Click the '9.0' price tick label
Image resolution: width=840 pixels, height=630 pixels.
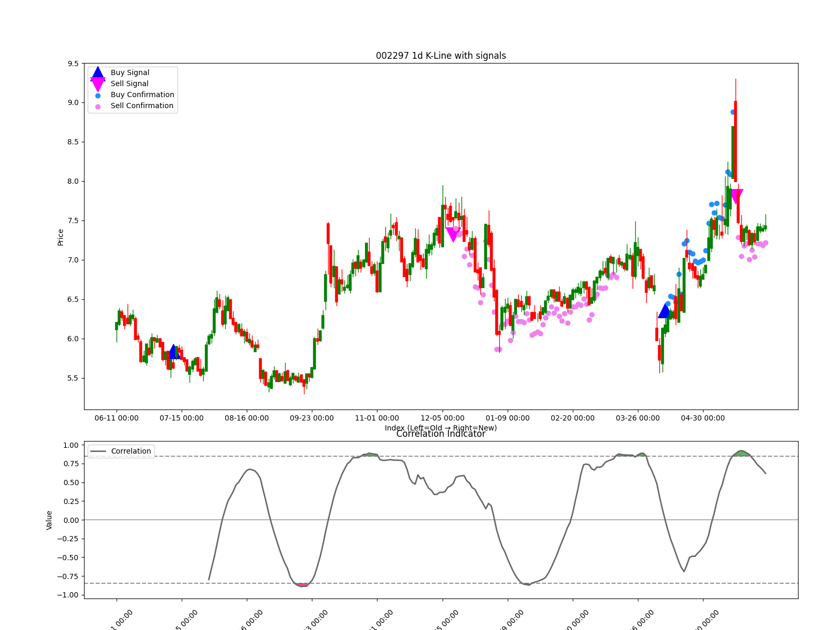click(x=73, y=103)
